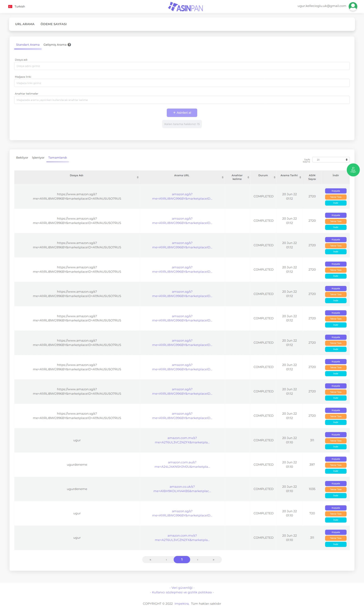Show the Bekliyor tab
364x609 pixels.
[22, 157]
